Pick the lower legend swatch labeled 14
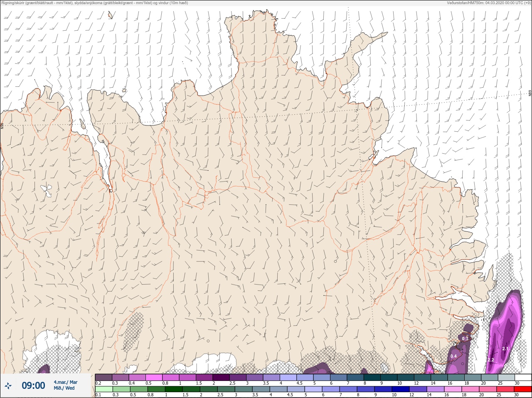Viewport: 532px width, 398px height. coord(435,389)
